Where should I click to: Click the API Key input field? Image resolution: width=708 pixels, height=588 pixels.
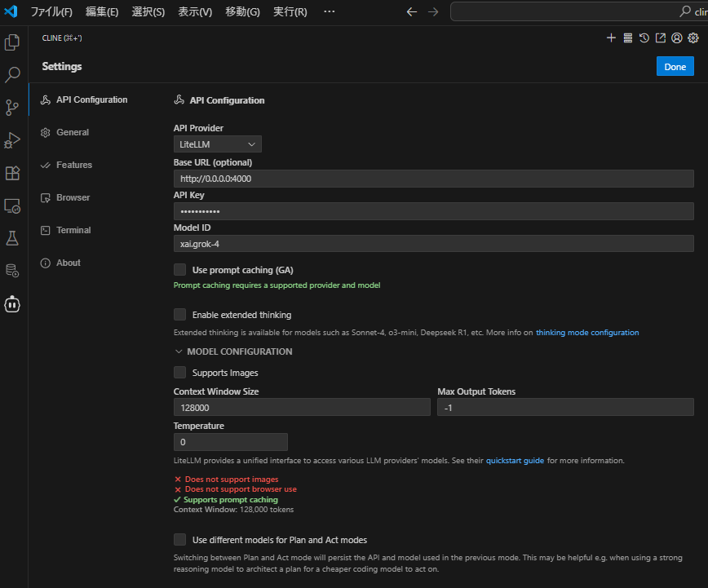click(x=433, y=211)
